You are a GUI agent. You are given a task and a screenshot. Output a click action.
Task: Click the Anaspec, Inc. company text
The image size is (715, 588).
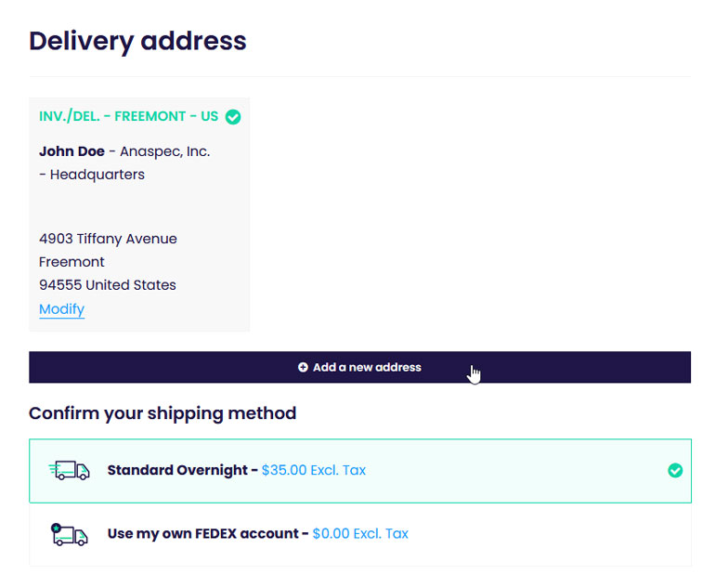tap(165, 151)
